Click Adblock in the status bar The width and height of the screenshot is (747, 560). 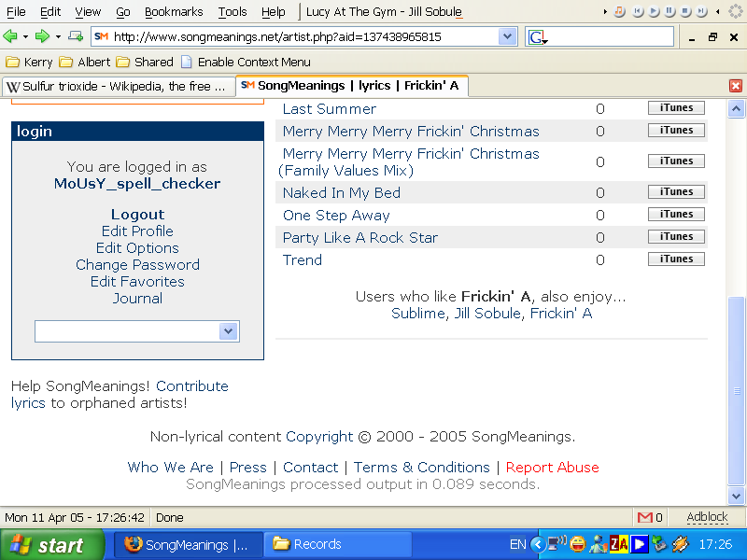pos(707,517)
